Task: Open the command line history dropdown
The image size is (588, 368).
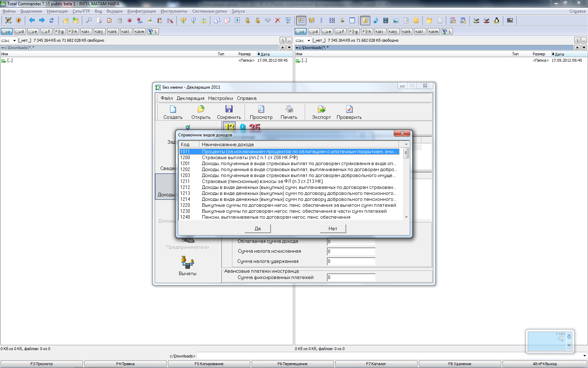Action: point(584,356)
